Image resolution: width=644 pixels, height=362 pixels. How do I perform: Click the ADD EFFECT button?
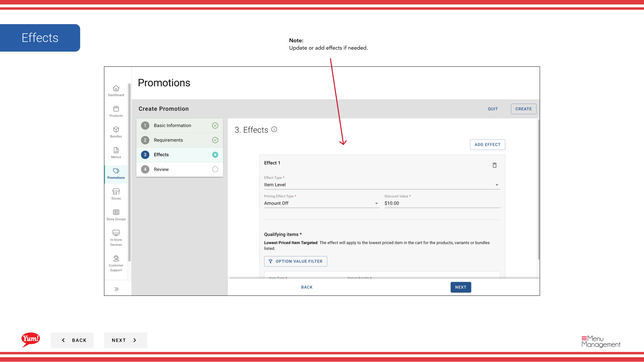(x=487, y=145)
